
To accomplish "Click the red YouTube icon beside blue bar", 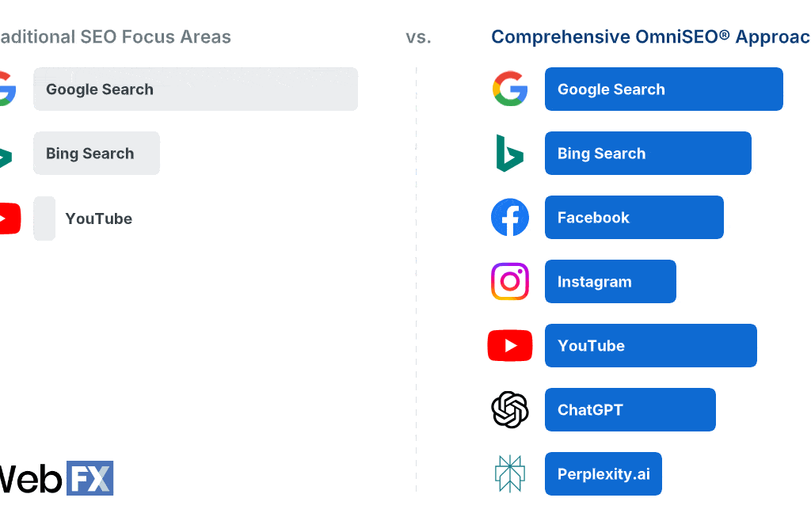I will point(510,345).
